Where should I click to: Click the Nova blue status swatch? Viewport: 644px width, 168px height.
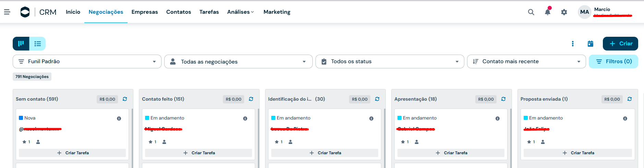coord(21,118)
